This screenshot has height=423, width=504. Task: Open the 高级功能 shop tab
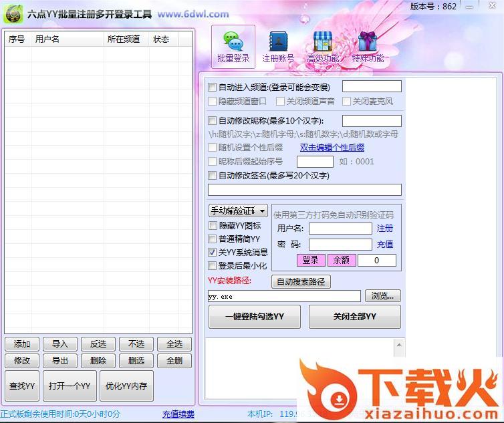coord(323,47)
